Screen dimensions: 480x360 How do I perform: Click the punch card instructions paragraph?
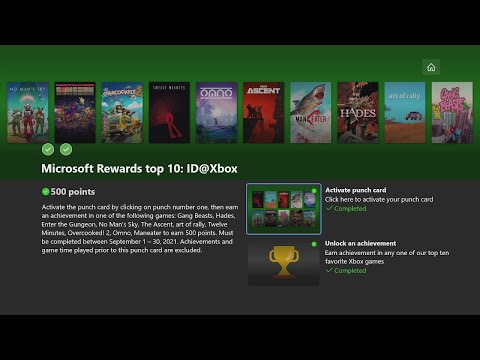(140, 229)
